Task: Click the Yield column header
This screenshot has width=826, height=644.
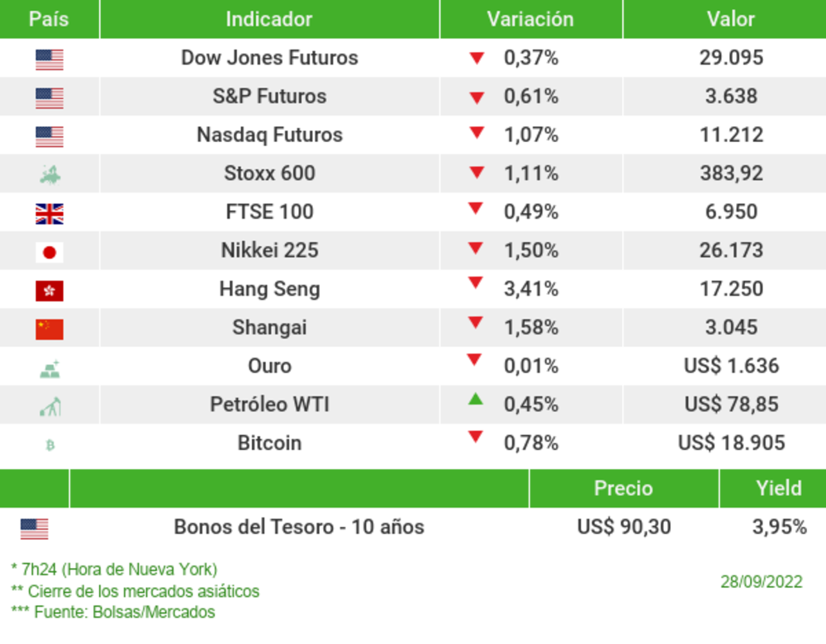Action: [778, 488]
